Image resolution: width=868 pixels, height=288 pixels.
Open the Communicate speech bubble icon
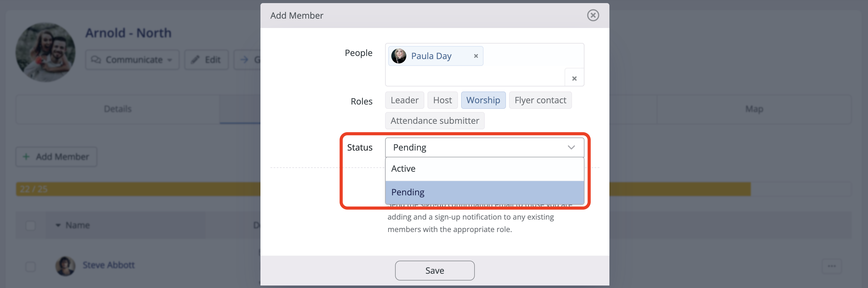tap(96, 59)
